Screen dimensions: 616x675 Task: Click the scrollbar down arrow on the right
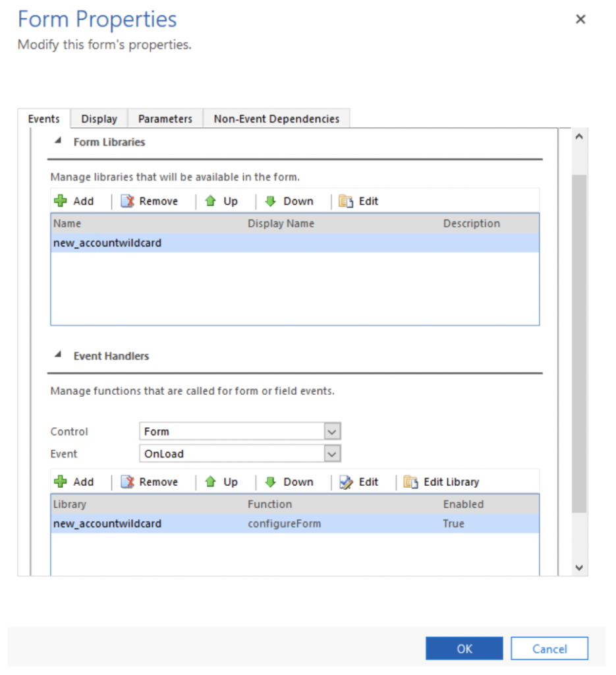point(579,568)
